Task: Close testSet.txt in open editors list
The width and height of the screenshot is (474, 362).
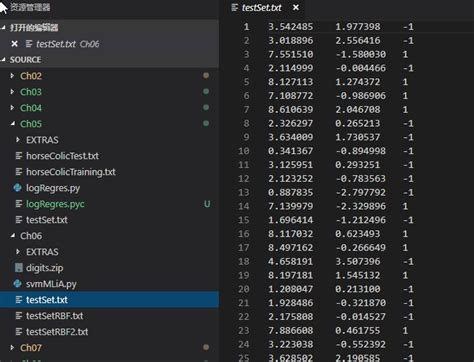Action: click(x=14, y=44)
